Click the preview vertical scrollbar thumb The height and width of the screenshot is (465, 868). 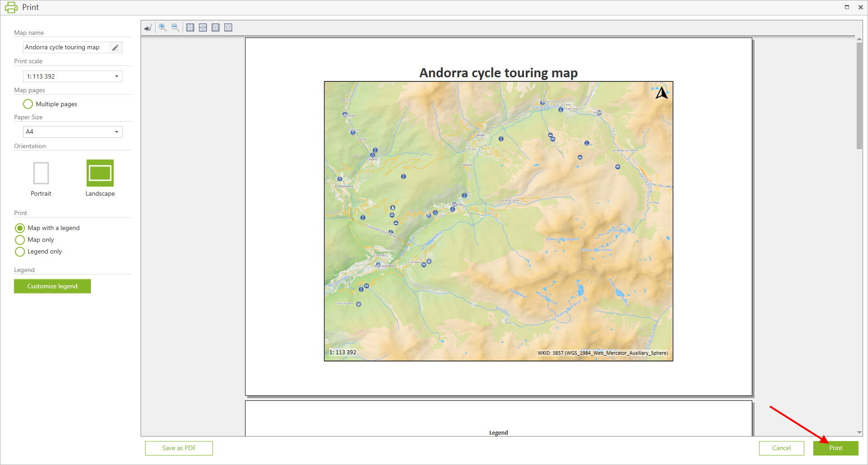click(859, 95)
